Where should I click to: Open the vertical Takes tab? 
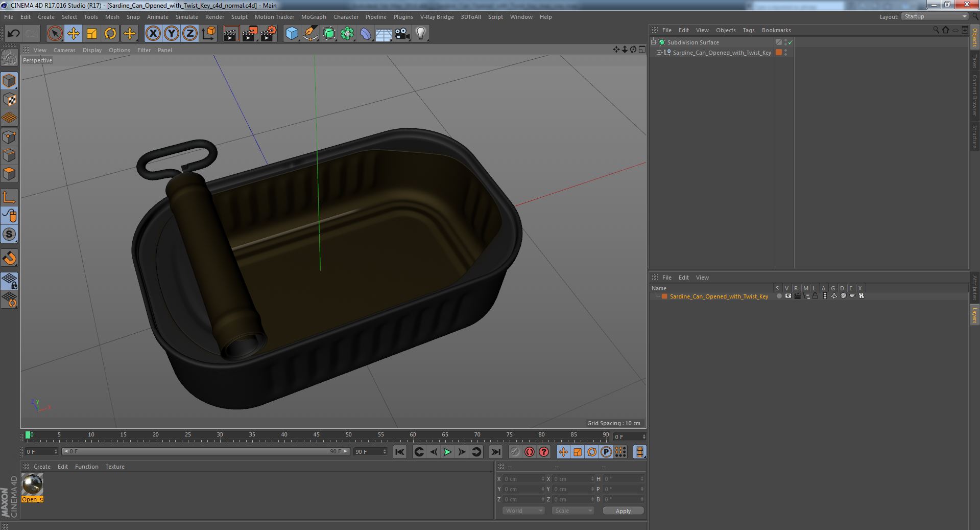point(974,61)
